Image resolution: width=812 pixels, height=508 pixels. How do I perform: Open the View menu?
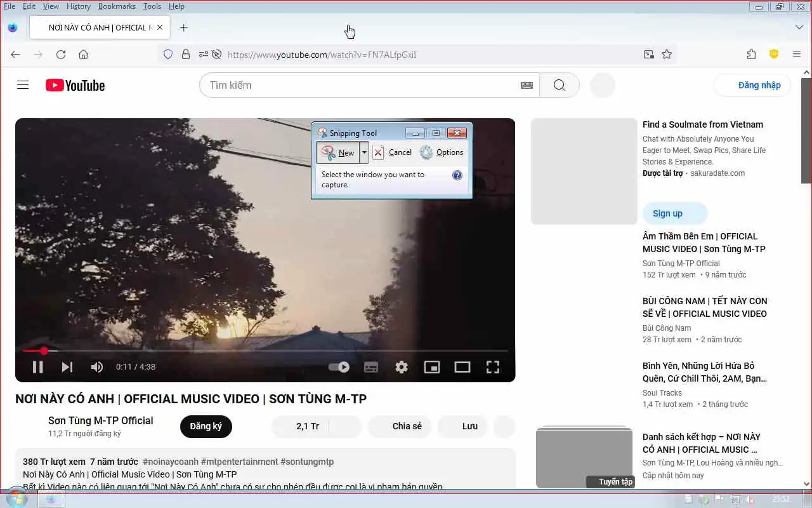coord(51,6)
